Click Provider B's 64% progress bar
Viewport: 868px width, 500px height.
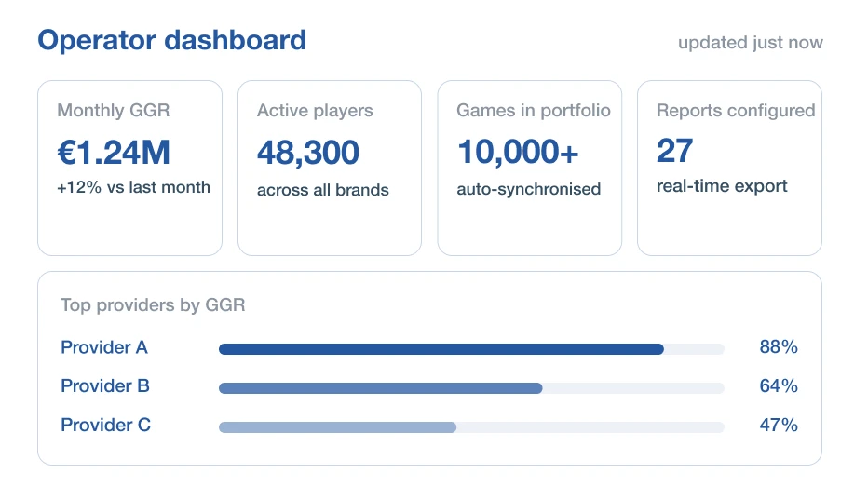coord(380,388)
